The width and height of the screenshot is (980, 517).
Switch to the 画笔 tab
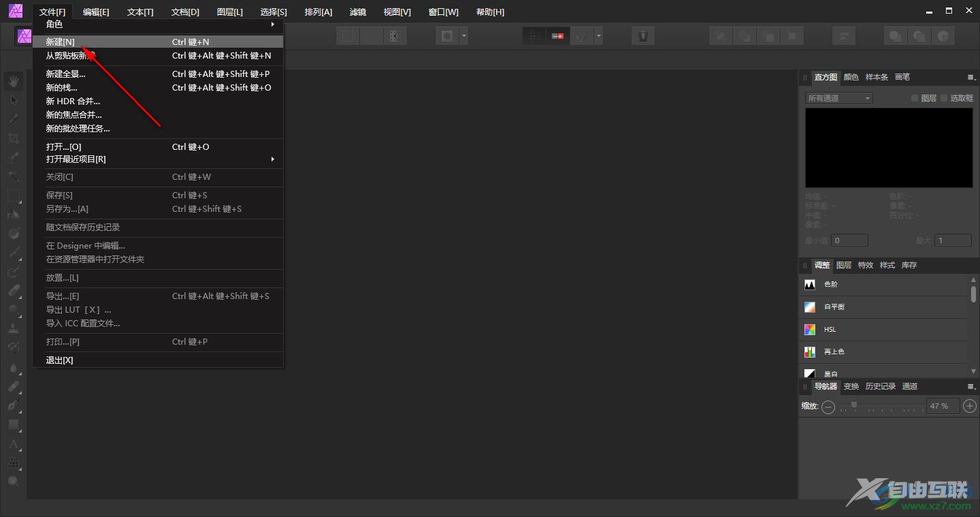coord(902,77)
